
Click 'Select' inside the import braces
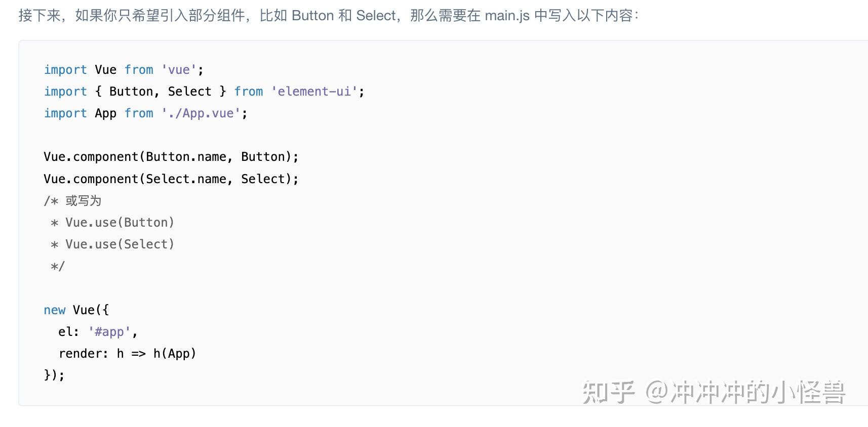[189, 92]
